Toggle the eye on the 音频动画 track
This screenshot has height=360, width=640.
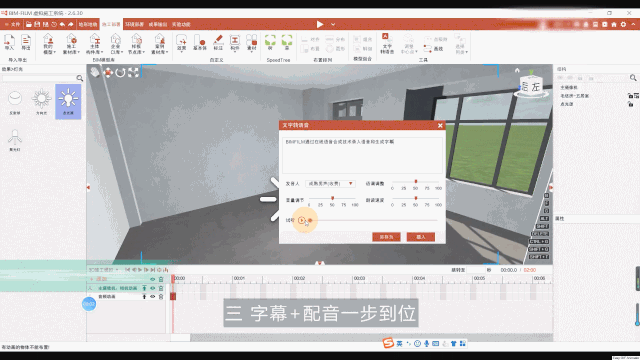tap(152, 297)
